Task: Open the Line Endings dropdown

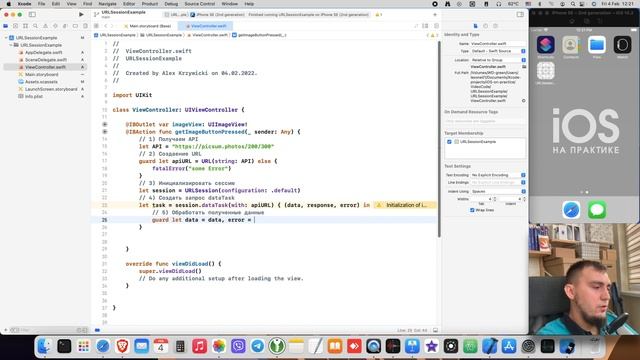Action: click(x=498, y=182)
